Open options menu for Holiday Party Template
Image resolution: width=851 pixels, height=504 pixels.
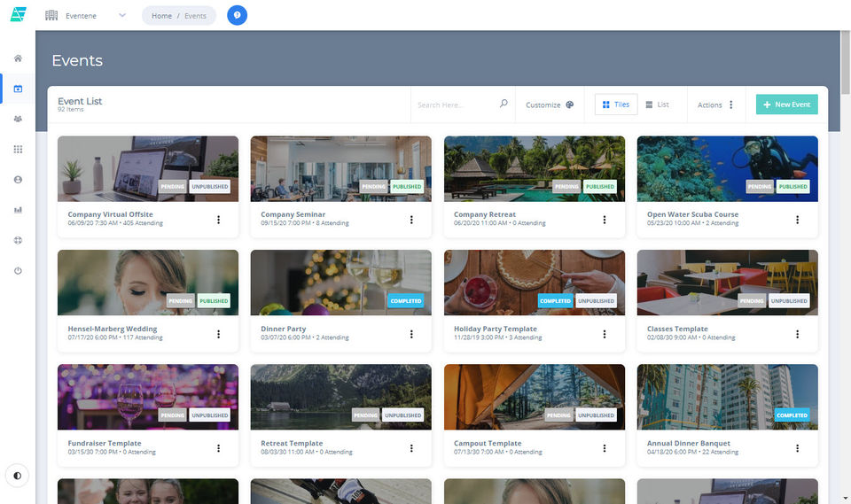pyautogui.click(x=605, y=334)
